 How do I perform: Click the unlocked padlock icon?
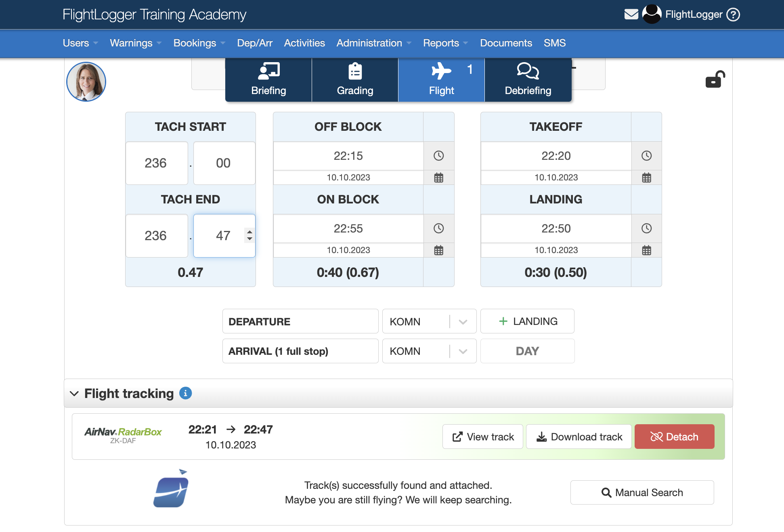coord(715,80)
